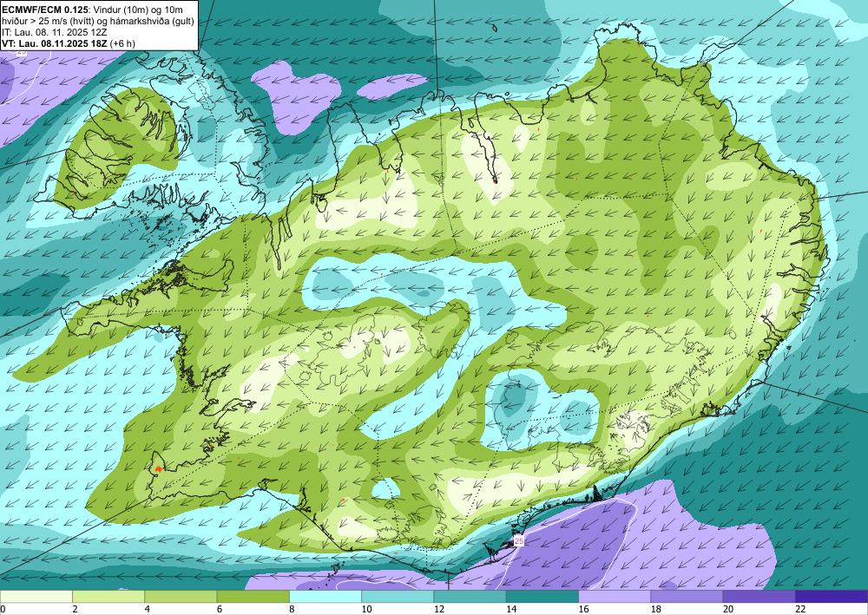The height and width of the screenshot is (615, 868).
Task: Select the light yellow-green 2–4 m/s legend swatch
Action: tap(108, 597)
